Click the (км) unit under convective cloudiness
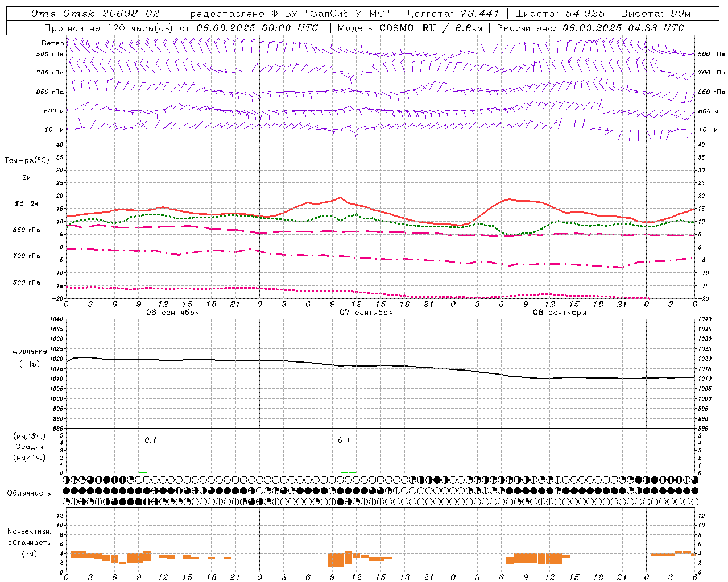728x582 pixels. click(29, 554)
